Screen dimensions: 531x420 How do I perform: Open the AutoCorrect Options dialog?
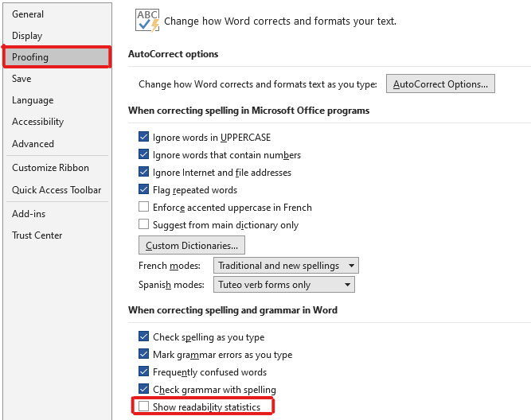coord(440,84)
